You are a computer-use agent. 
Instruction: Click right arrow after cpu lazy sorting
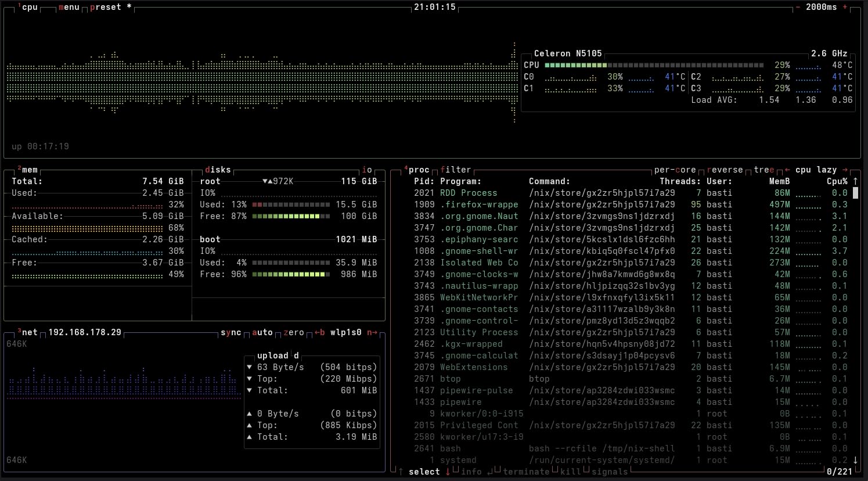pyautogui.click(x=845, y=170)
